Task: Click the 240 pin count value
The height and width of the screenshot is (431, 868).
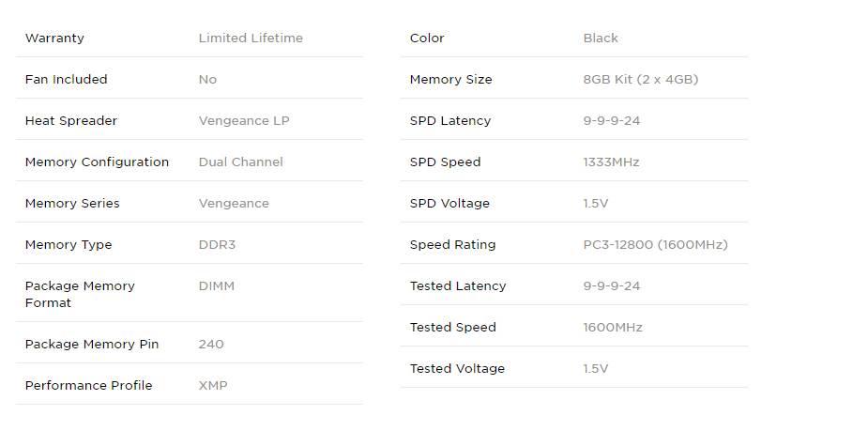Action: click(211, 344)
